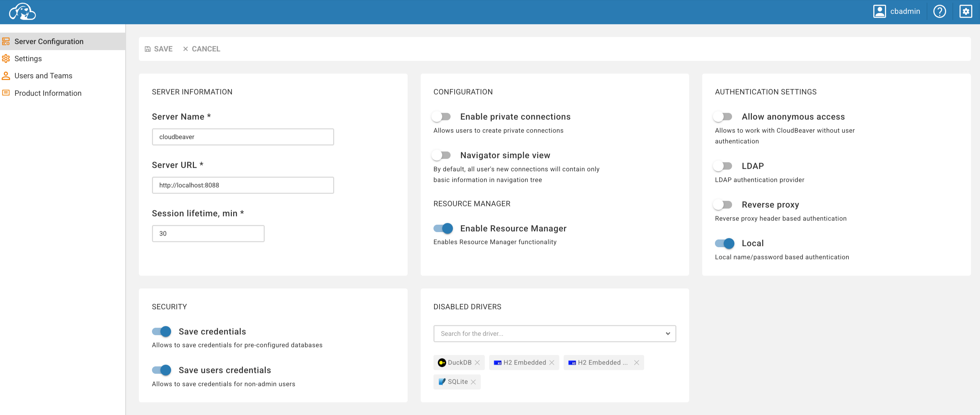This screenshot has height=415, width=980.
Task: Click the DuckDB tag text
Action: tap(459, 363)
